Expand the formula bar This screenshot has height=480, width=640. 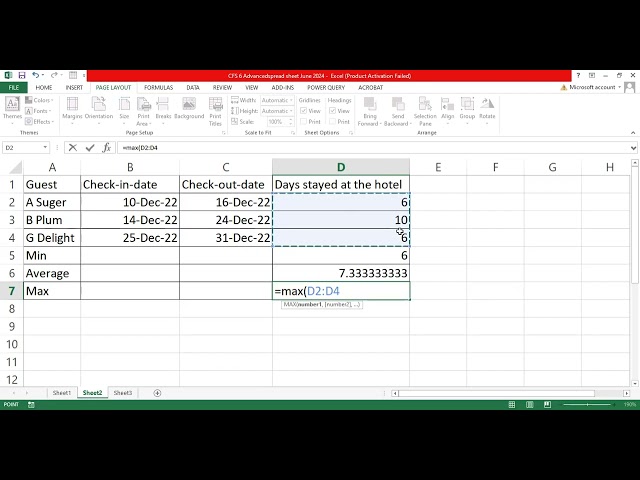(633, 148)
